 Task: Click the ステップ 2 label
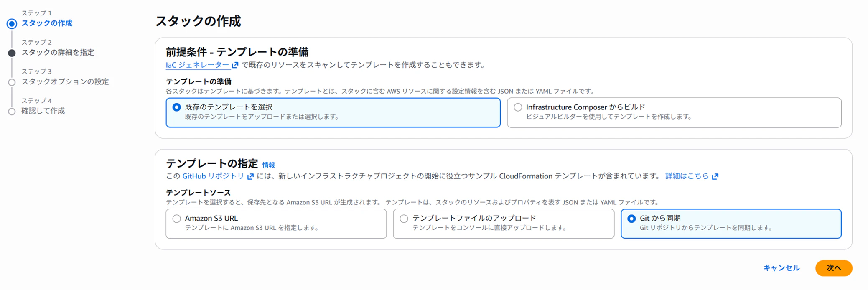click(36, 43)
